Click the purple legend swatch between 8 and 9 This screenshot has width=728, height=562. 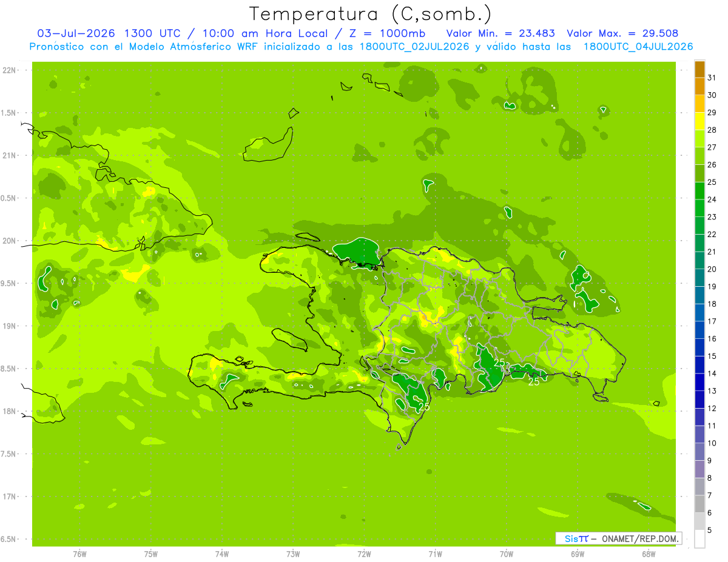coord(699,469)
